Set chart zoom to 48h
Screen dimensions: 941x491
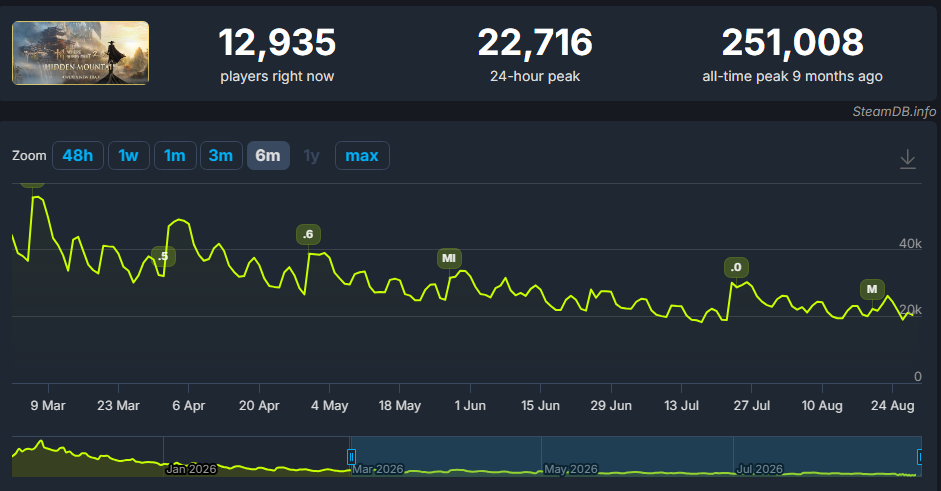click(78, 155)
